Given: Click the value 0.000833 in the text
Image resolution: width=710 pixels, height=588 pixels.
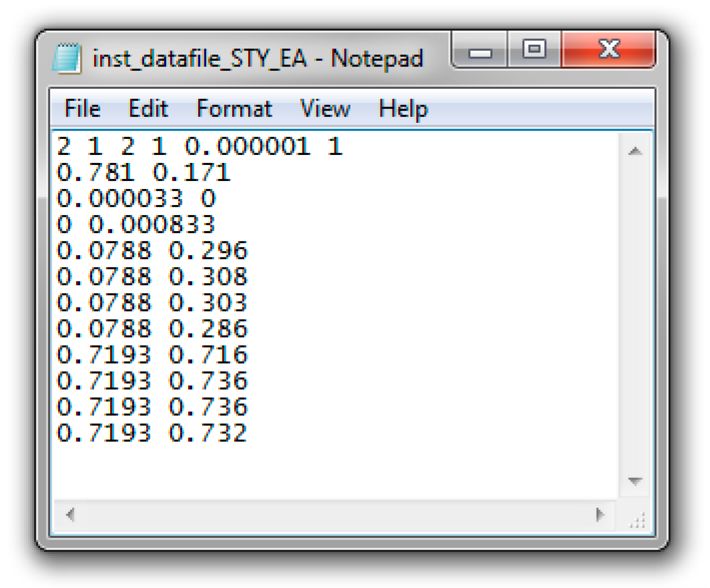Looking at the screenshot, I should click(152, 224).
